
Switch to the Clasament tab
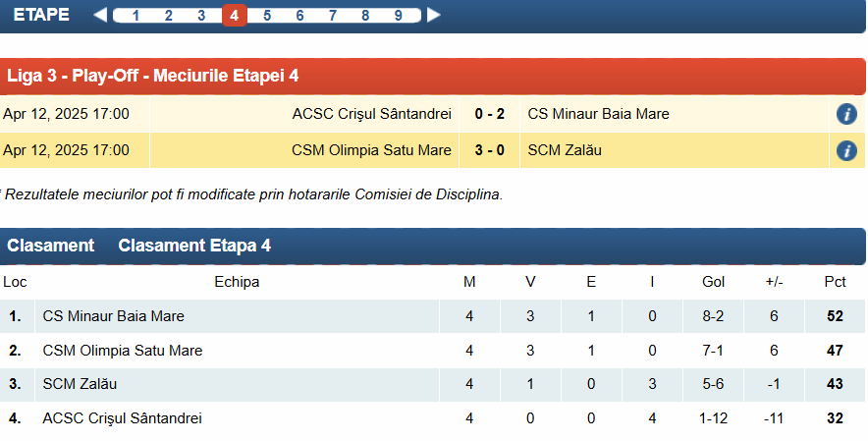50,246
